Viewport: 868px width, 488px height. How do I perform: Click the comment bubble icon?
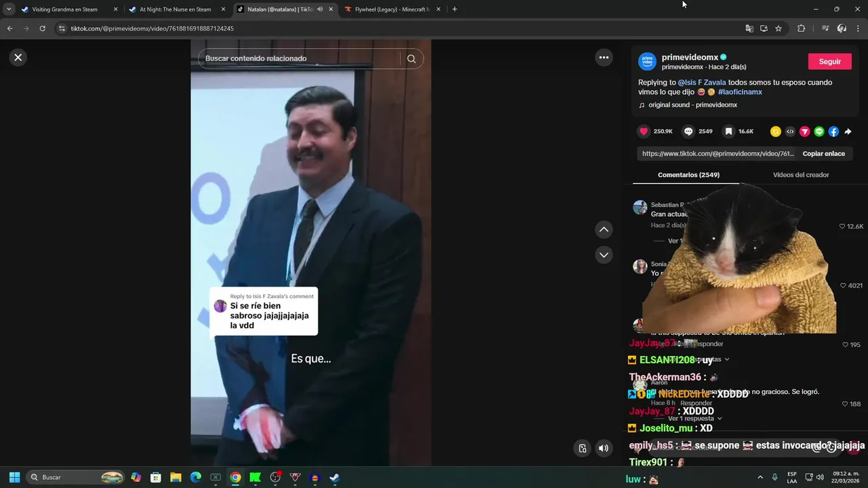[688, 131]
